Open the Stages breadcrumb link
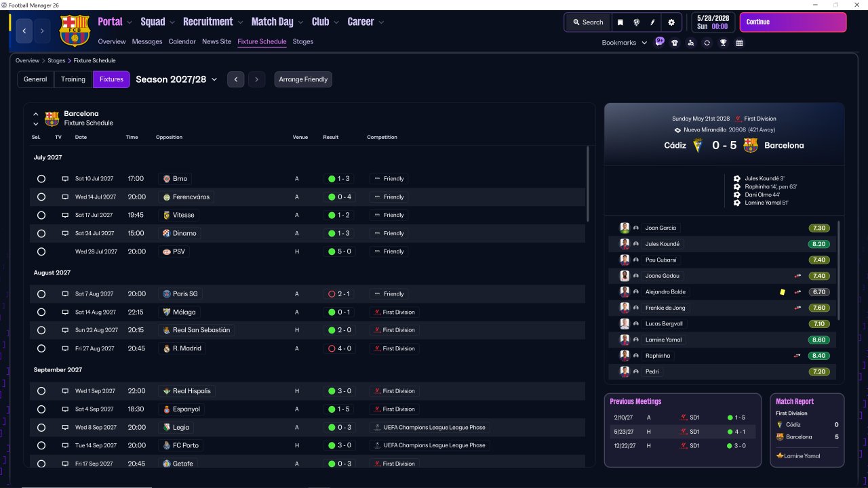This screenshot has width=868, height=488. pos(56,61)
